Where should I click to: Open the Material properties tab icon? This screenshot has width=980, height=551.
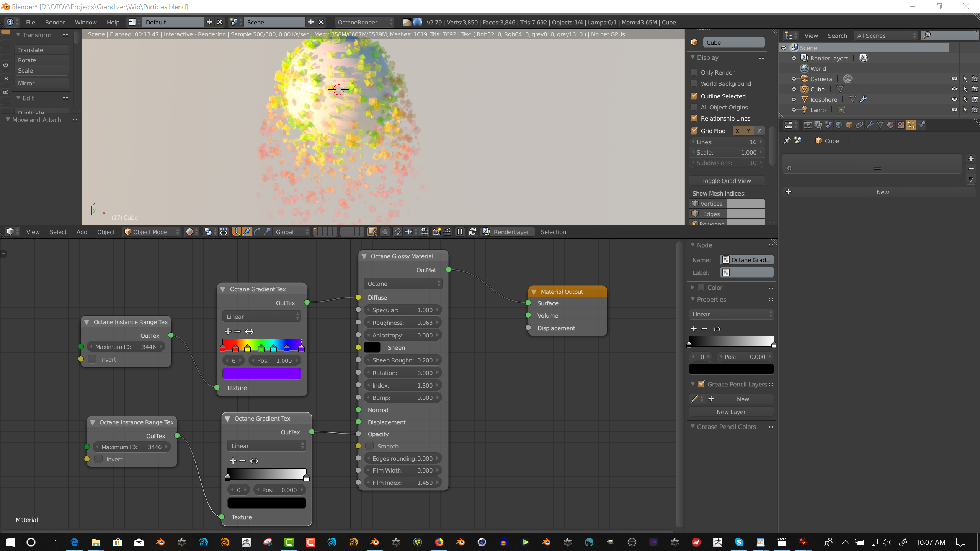click(890, 125)
